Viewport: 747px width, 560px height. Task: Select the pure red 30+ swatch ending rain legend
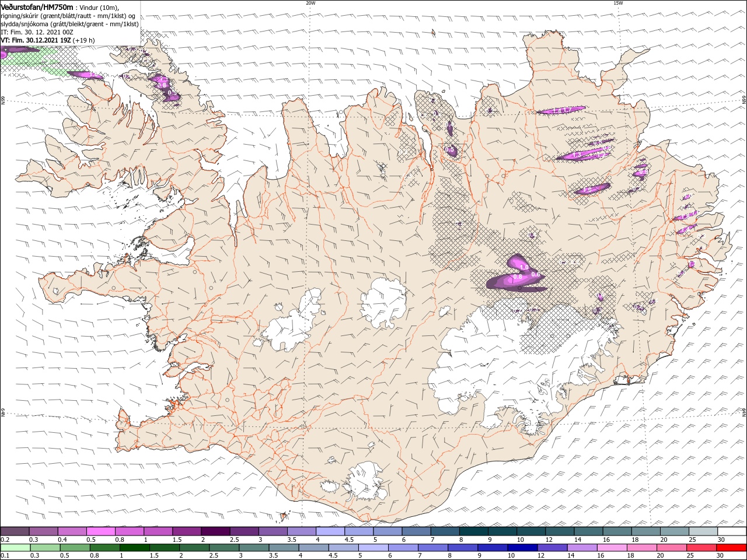[x=731, y=548]
